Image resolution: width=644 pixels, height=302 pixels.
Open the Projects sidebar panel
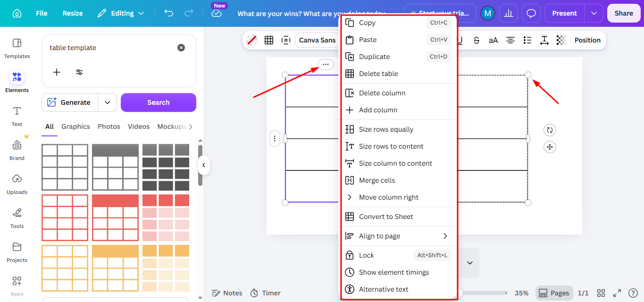point(17,252)
